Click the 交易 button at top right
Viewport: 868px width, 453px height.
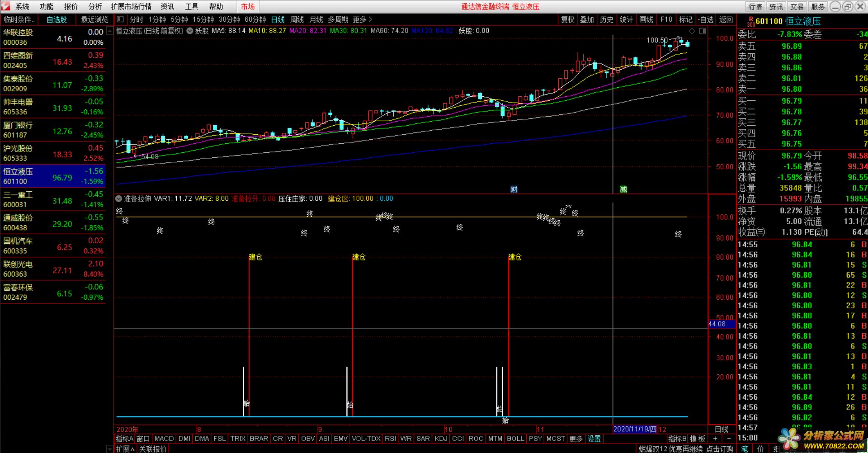click(x=797, y=6)
